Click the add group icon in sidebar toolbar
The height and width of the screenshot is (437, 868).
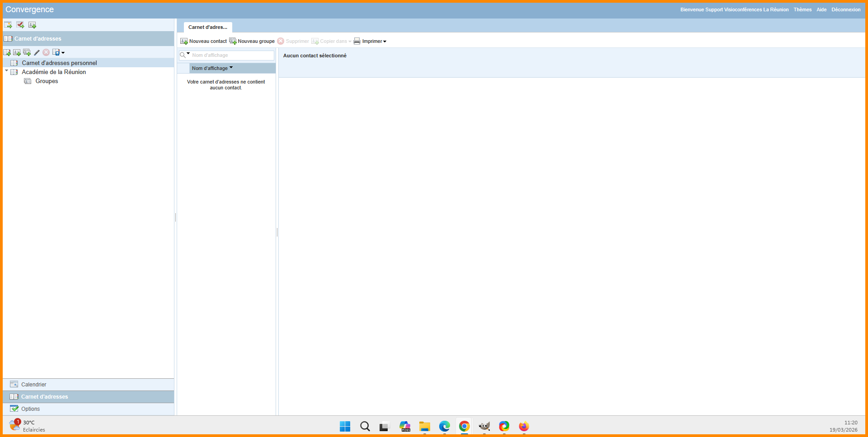tap(27, 52)
